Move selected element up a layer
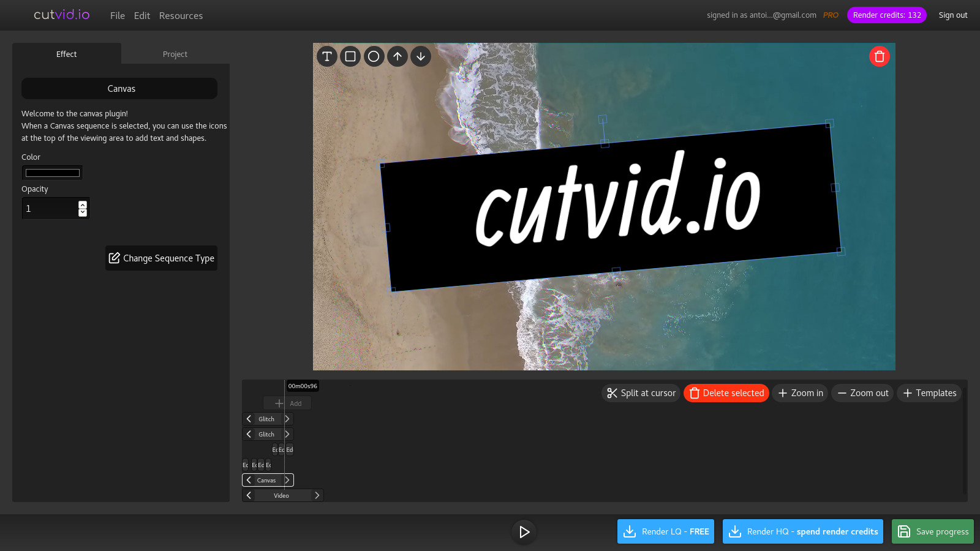Viewport: 980px width, 551px height. [x=398, y=56]
